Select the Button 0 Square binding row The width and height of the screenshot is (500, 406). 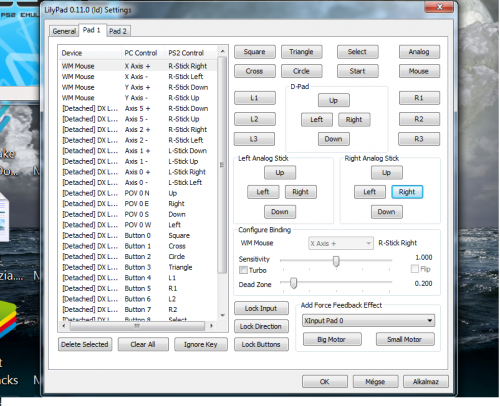click(138, 235)
